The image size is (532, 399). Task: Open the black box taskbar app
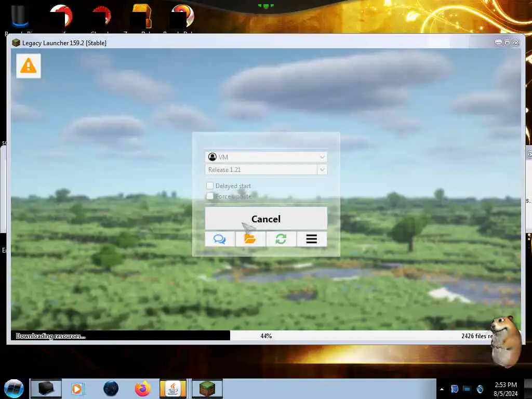point(46,389)
